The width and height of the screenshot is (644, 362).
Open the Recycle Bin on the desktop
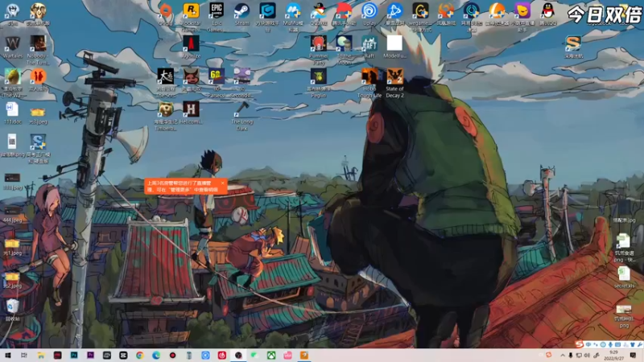(x=12, y=307)
